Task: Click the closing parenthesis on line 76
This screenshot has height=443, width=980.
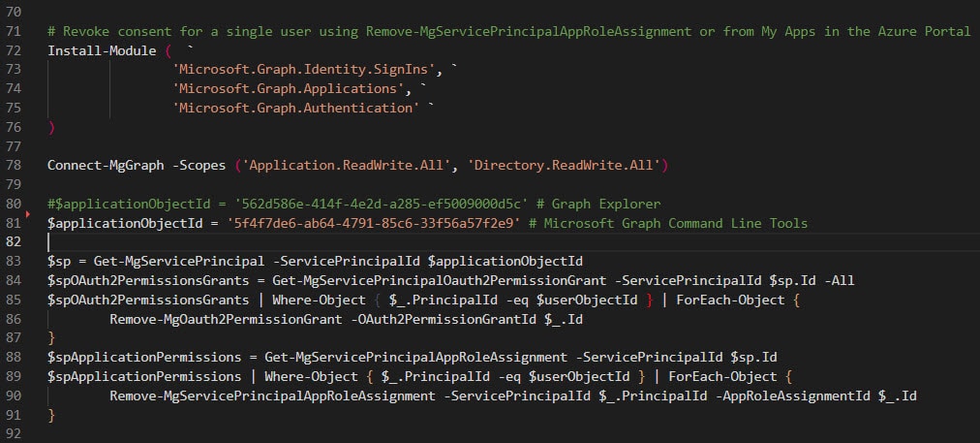Action: tap(51, 127)
